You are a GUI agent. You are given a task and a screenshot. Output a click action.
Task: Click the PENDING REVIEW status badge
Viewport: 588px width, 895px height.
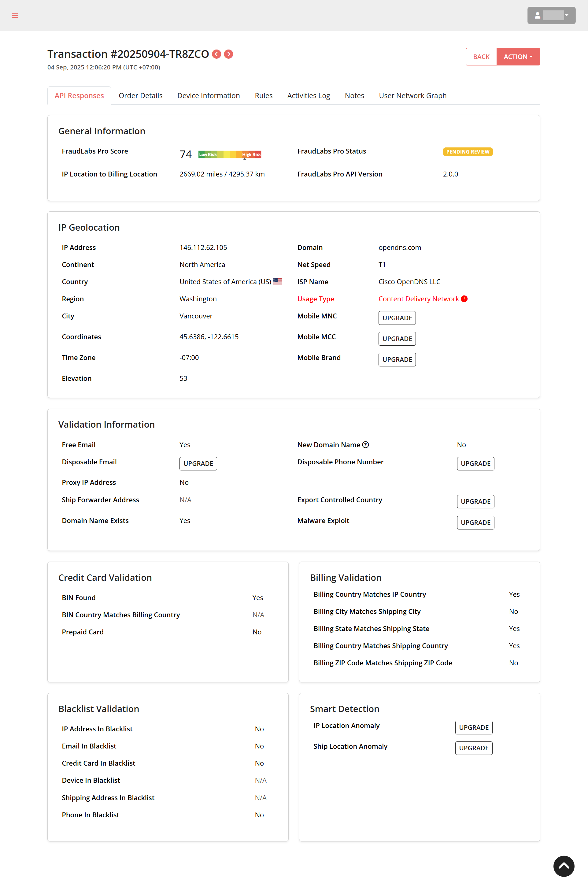click(x=468, y=151)
